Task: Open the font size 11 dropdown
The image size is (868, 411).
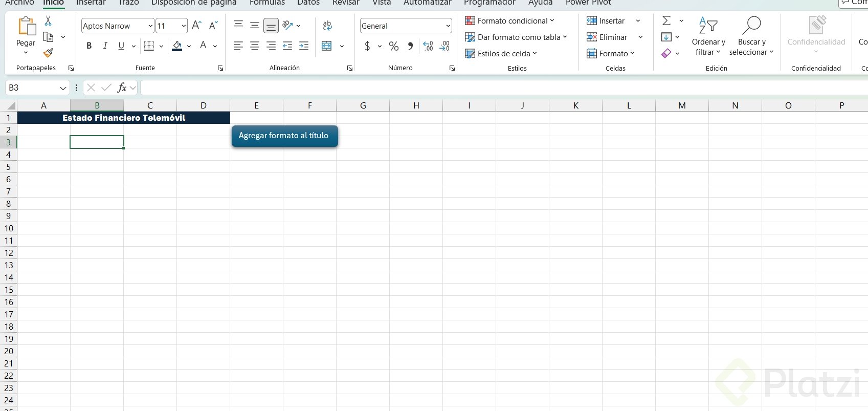Action: pyautogui.click(x=184, y=26)
